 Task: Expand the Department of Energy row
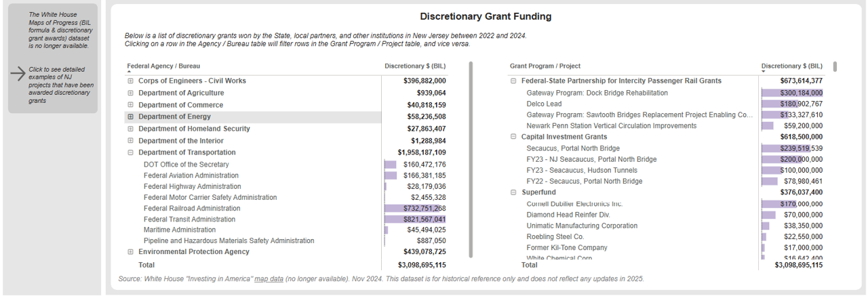[x=130, y=117]
